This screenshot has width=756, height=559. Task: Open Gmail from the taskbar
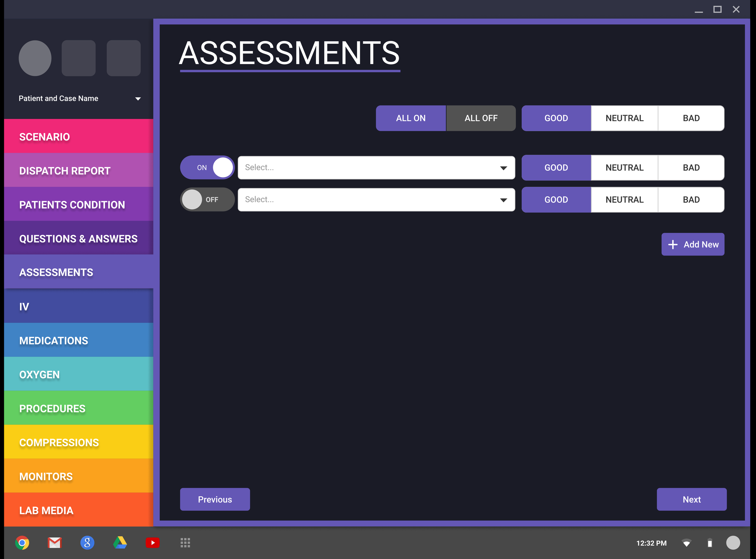[x=54, y=543]
